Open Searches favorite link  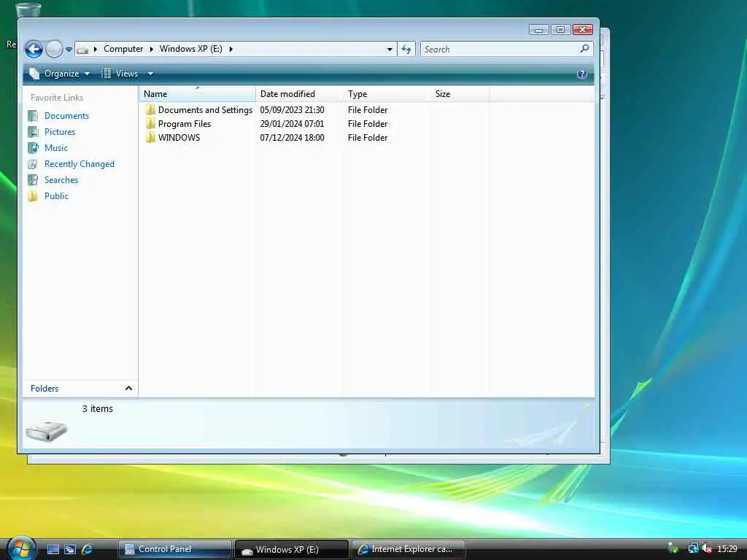tap(61, 179)
